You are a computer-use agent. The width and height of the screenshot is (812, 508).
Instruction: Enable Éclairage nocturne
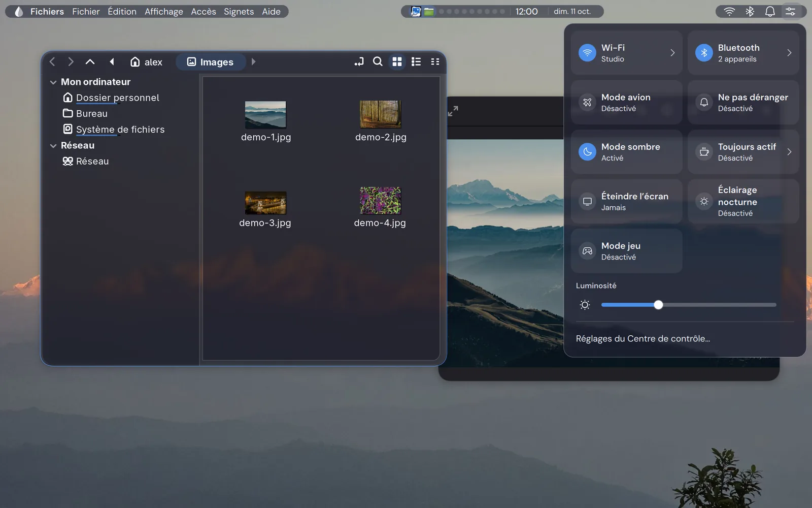point(743,201)
